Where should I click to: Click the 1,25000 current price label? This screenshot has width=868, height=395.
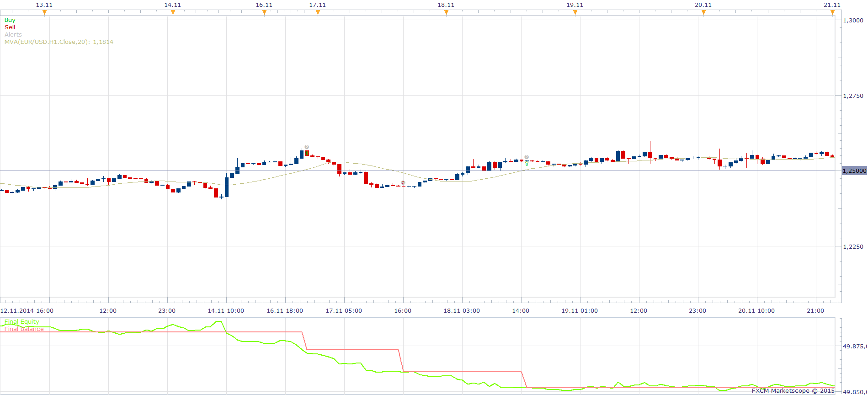(x=854, y=171)
